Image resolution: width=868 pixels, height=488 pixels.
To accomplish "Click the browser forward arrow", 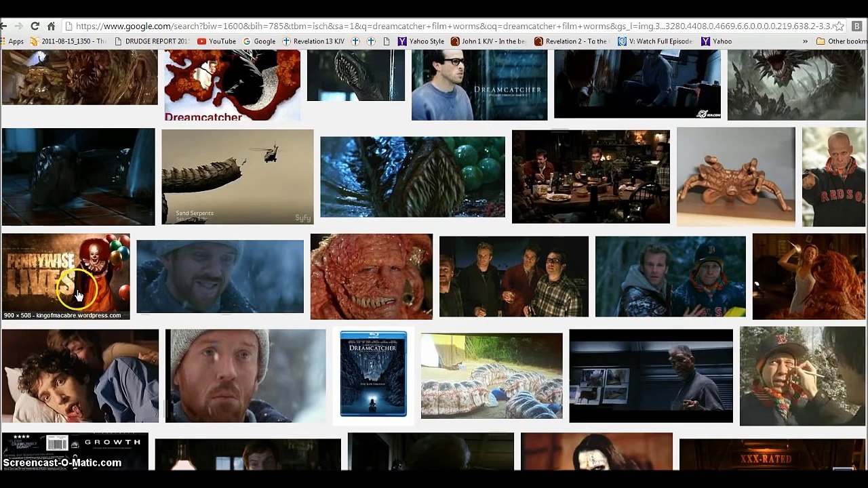I will (19, 26).
